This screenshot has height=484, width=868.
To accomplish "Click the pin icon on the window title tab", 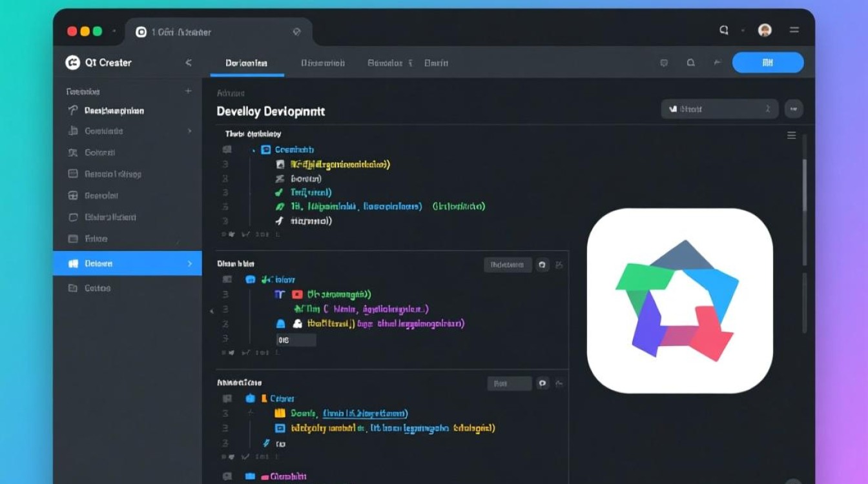I will coord(296,32).
